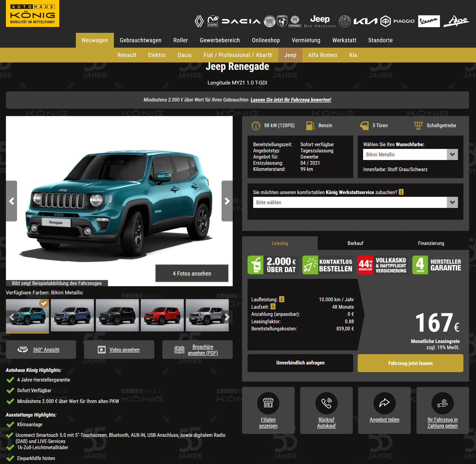This screenshot has width=476, height=464.
Task: Click the Angebot teilen share icon
Action: click(x=384, y=403)
